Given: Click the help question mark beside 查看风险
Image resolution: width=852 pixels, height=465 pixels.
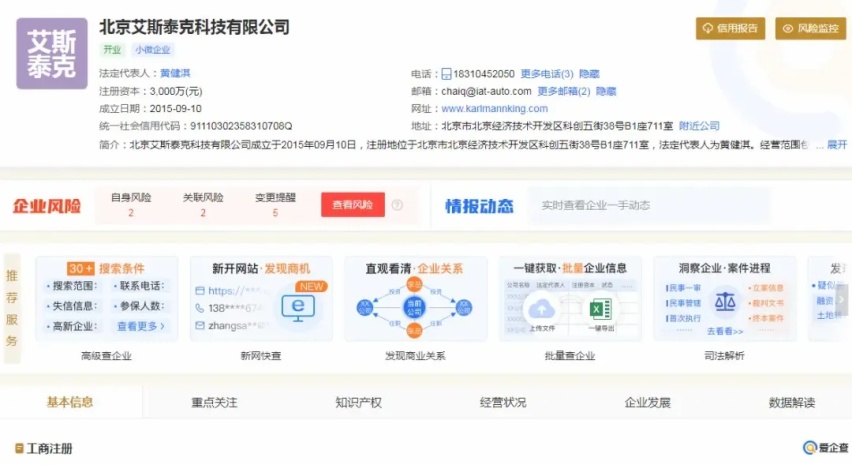Looking at the screenshot, I should pyautogui.click(x=397, y=205).
